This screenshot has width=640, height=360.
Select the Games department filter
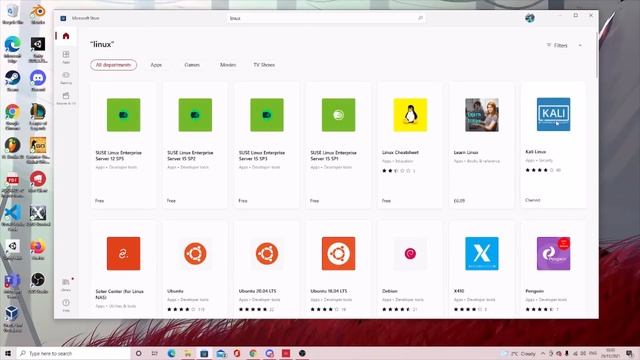192,65
